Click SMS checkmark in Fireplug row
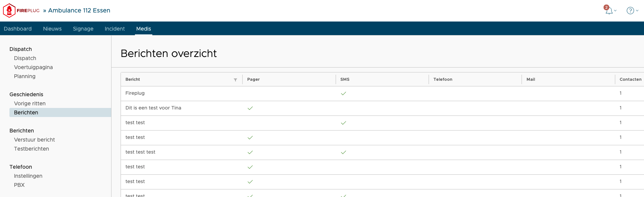Image resolution: width=644 pixels, height=197 pixels. [x=343, y=93]
